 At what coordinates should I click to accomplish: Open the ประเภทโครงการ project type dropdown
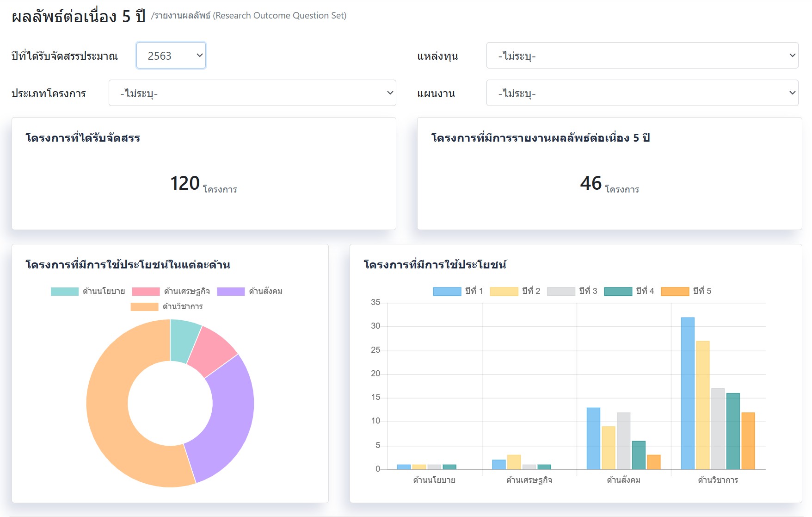point(252,93)
